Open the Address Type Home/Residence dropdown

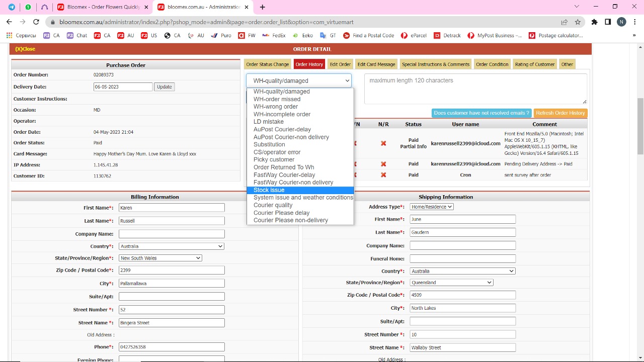click(432, 207)
